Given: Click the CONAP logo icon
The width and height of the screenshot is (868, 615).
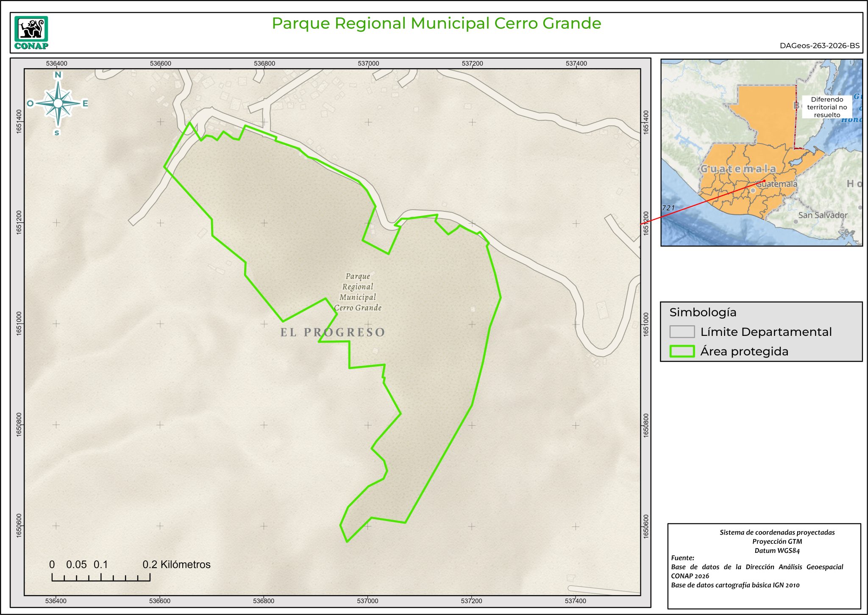Looking at the screenshot, I should (31, 32).
